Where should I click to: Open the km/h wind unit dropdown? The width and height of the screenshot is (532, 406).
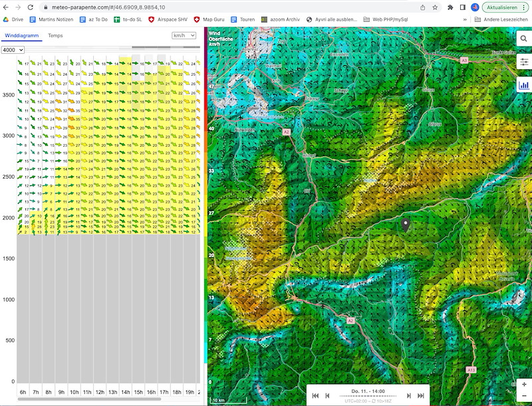coord(184,35)
